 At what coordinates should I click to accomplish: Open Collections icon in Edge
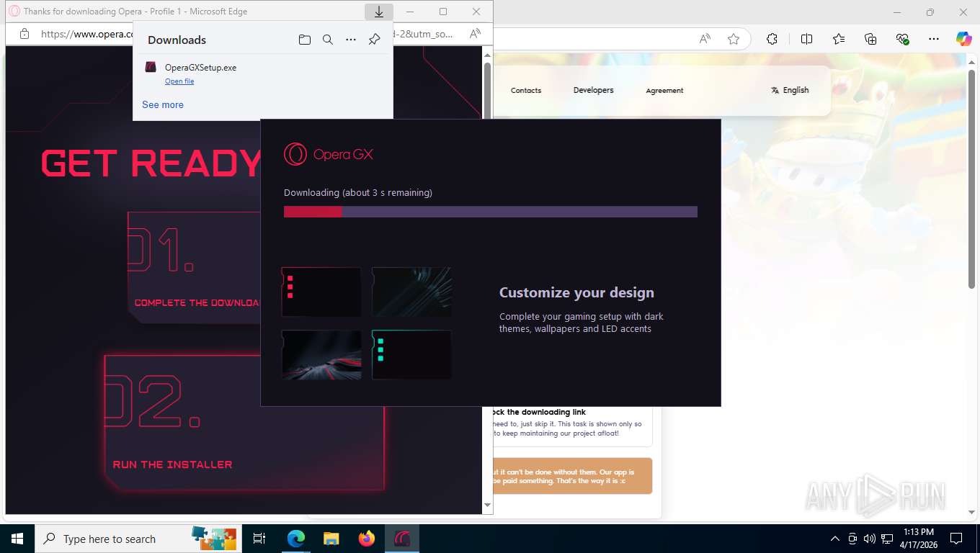(870, 39)
